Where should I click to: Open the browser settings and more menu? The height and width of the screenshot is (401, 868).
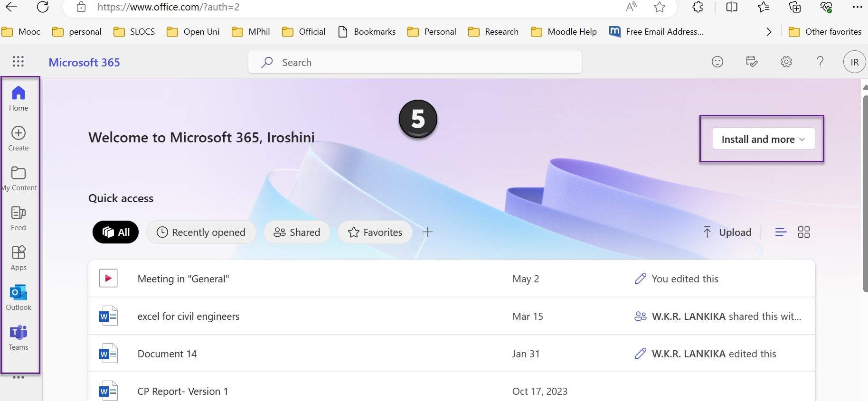[857, 7]
